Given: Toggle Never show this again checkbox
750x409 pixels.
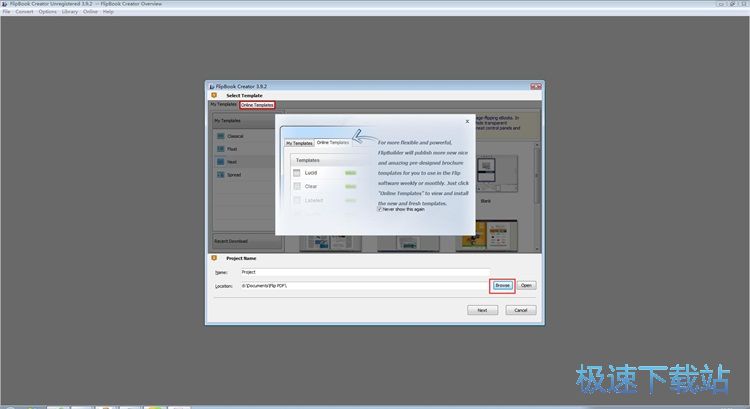Looking at the screenshot, I should pyautogui.click(x=380, y=210).
